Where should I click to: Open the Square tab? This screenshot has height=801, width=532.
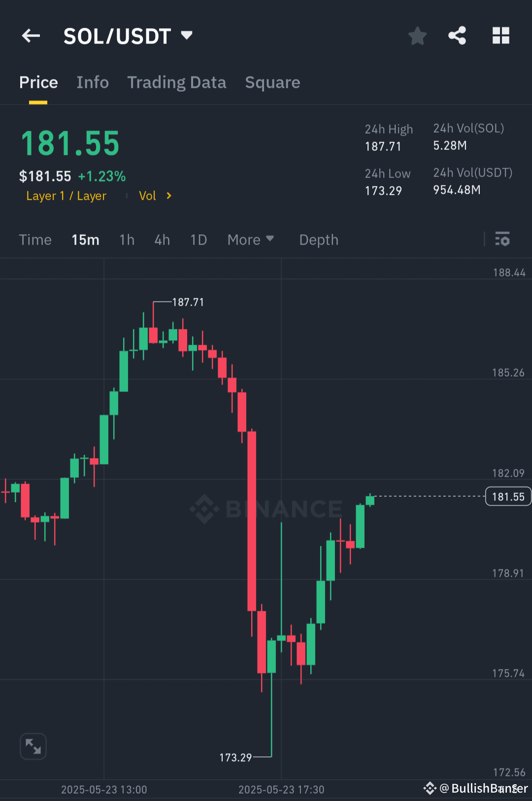(x=272, y=82)
